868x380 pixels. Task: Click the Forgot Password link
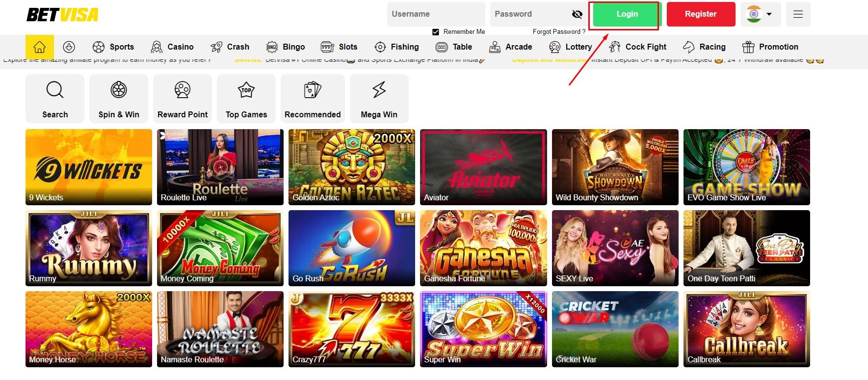click(x=559, y=32)
